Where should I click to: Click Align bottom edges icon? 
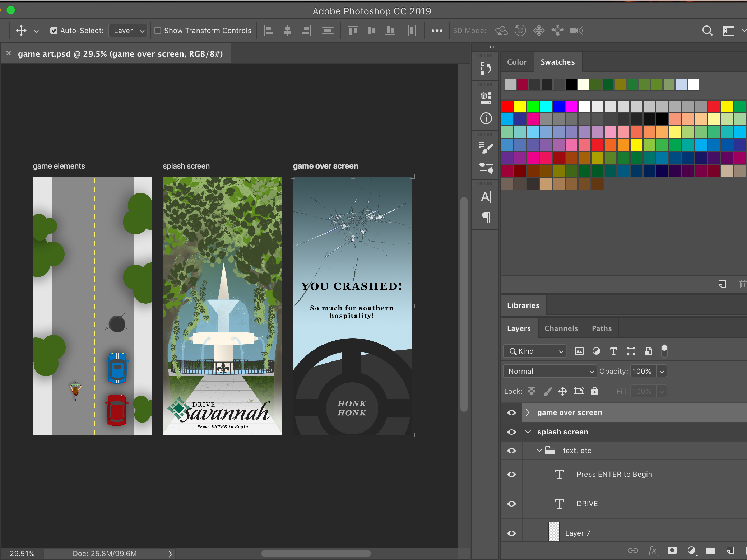tap(390, 31)
